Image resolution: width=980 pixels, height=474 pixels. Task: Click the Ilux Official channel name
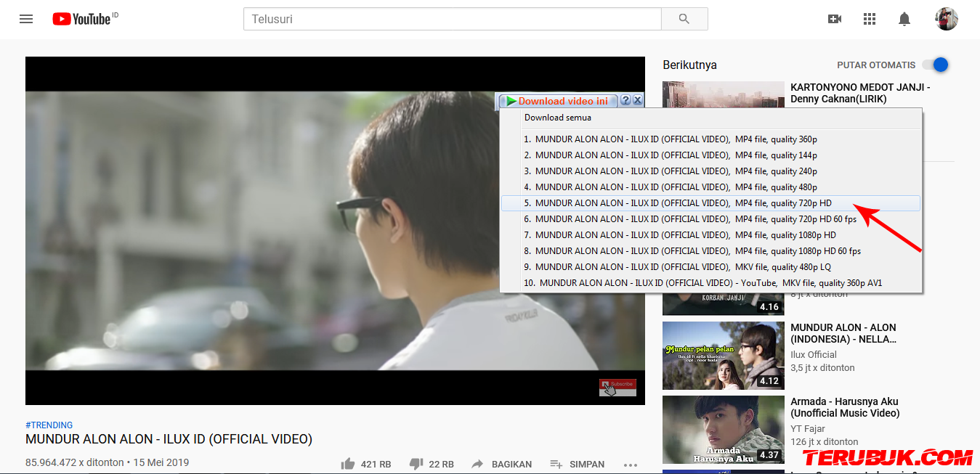tap(814, 355)
